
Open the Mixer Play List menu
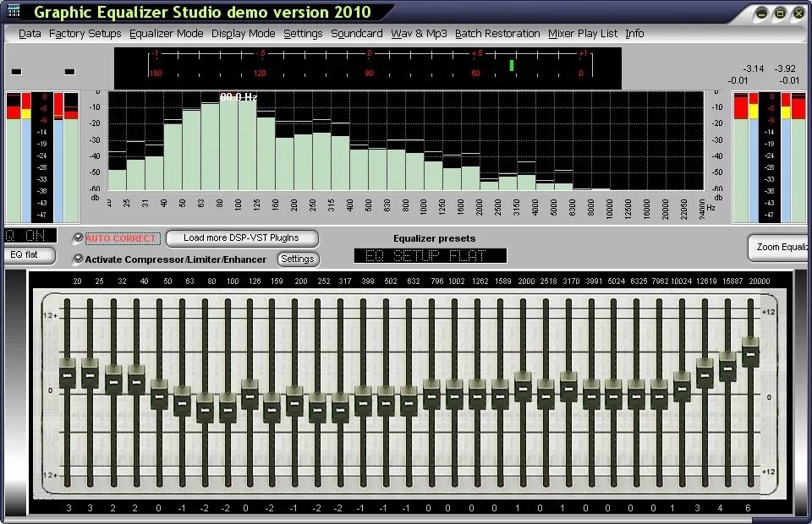pos(583,34)
